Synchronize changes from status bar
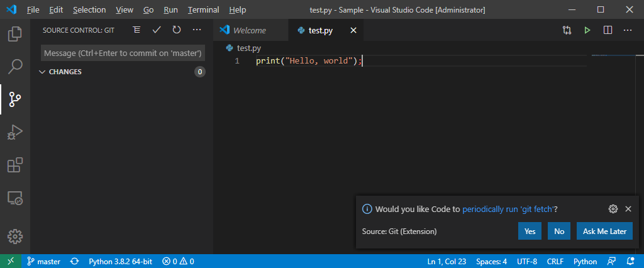This screenshot has height=268, width=644. coord(75,262)
